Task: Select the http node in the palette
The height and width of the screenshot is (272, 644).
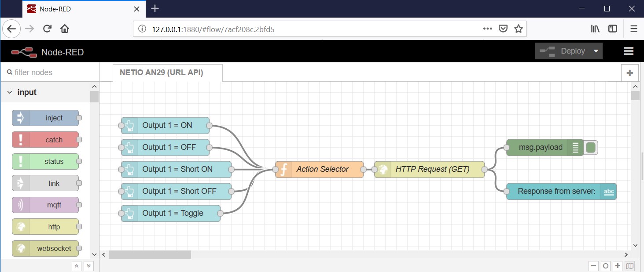Action: click(46, 227)
